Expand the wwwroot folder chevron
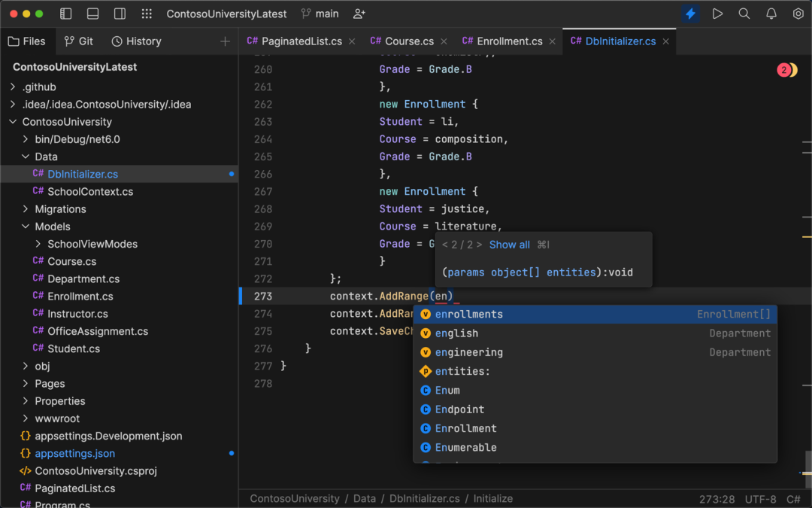 point(26,418)
